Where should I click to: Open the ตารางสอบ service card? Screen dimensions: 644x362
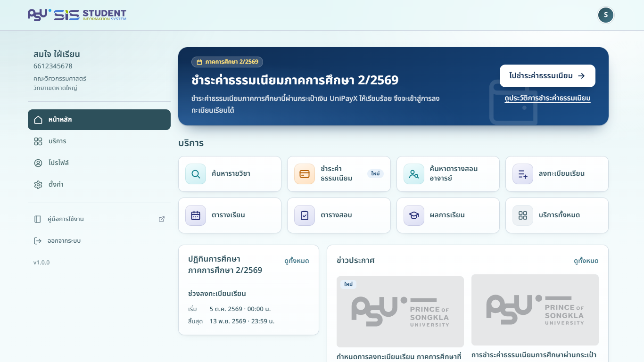(x=339, y=215)
